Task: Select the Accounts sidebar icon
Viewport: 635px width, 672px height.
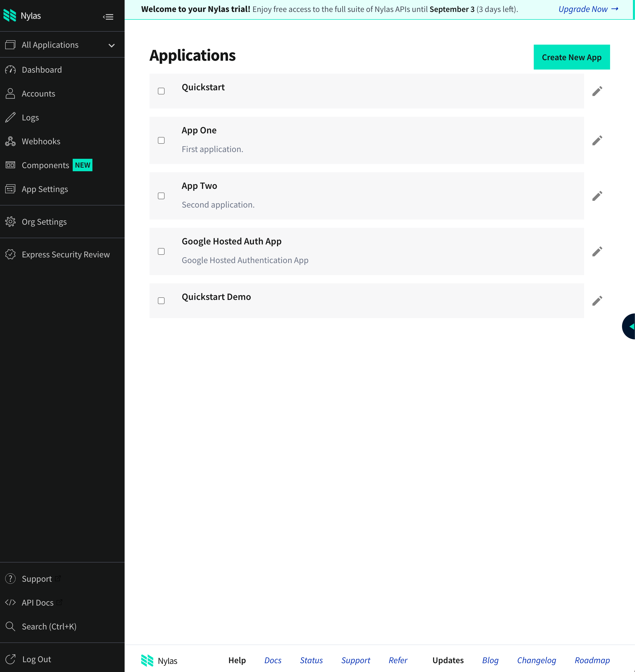Action: 10,93
